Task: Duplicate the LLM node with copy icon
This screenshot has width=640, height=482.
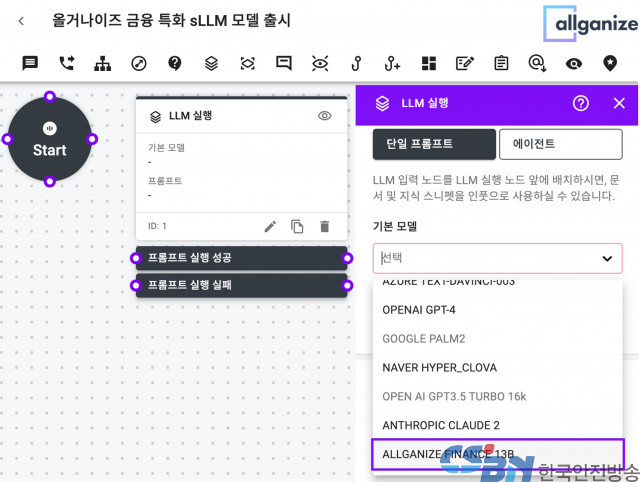Action: pyautogui.click(x=297, y=226)
